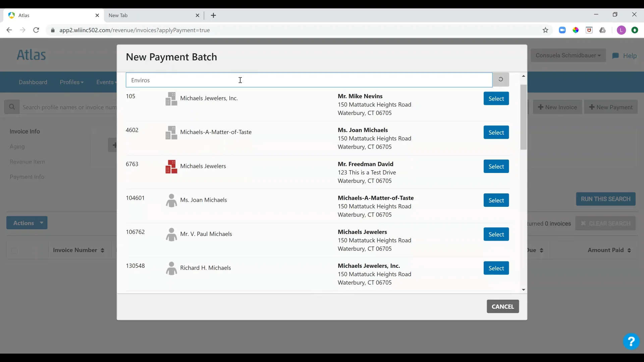The height and width of the screenshot is (362, 644).
Task: Click Michaels Jewelers, Inc. company icon
Action: coord(171,99)
